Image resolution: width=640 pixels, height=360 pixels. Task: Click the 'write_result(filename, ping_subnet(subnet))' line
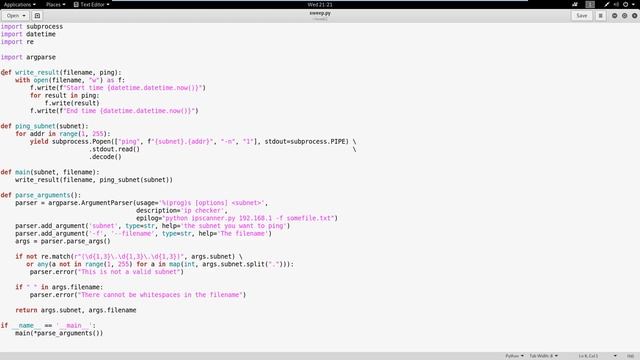point(94,180)
